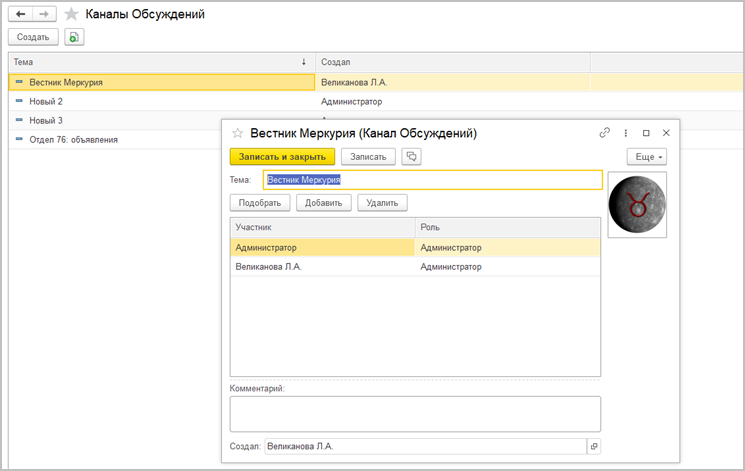Click Подобрать to pick participants
This screenshot has width=745, height=471.
coord(260,203)
